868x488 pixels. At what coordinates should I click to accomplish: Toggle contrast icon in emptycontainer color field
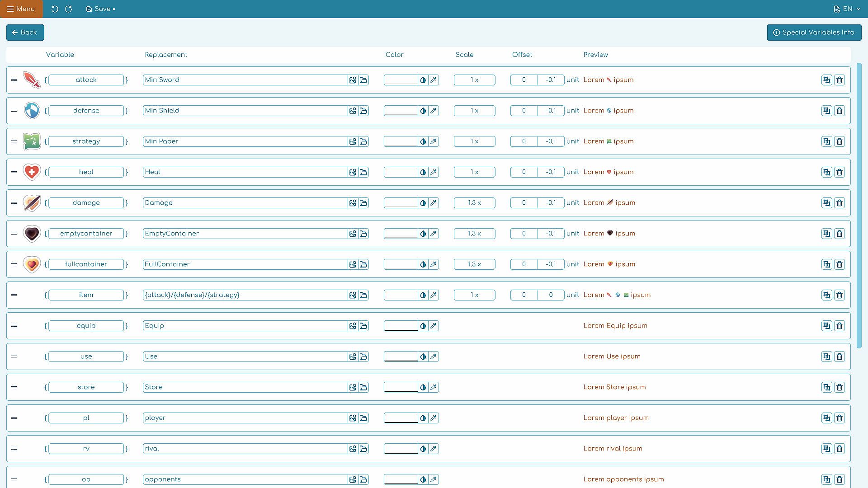click(x=423, y=234)
